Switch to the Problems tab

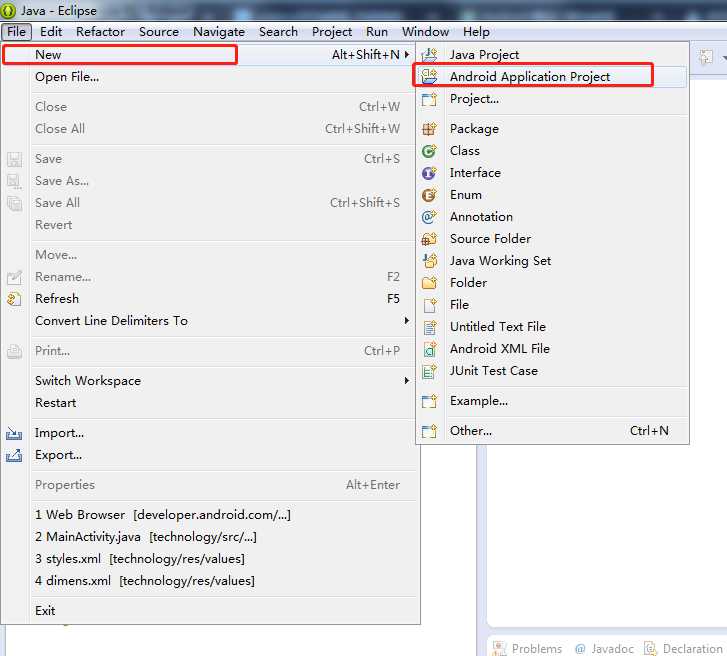[x=528, y=648]
